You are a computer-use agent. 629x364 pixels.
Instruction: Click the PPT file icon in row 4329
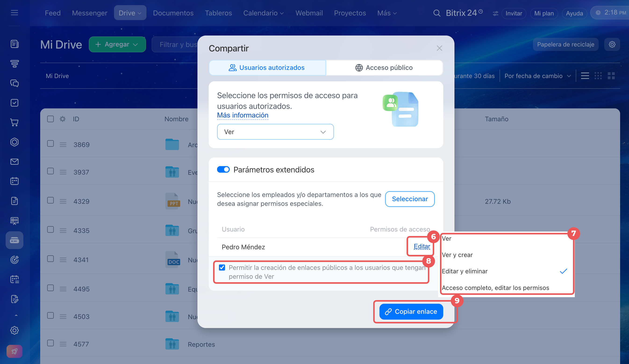[172, 201]
